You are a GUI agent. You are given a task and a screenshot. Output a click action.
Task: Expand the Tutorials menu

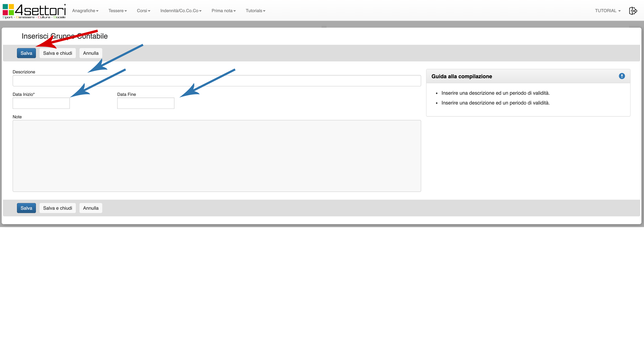[x=255, y=11]
